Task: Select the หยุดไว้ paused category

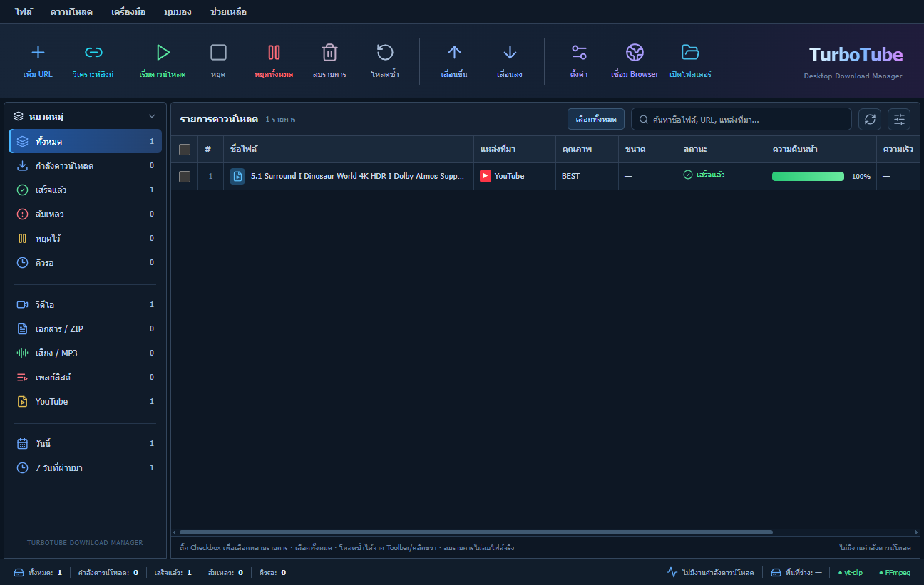Action: (86, 239)
